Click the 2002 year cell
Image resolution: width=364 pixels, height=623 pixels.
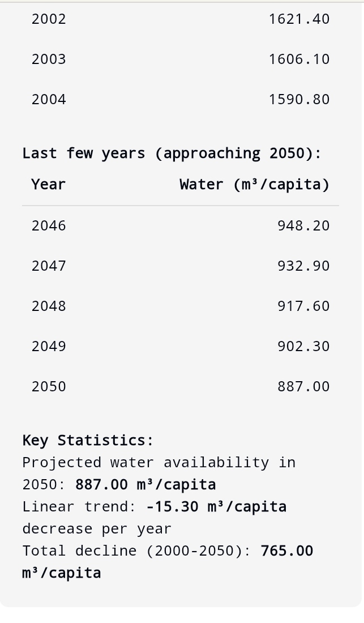coord(49,19)
